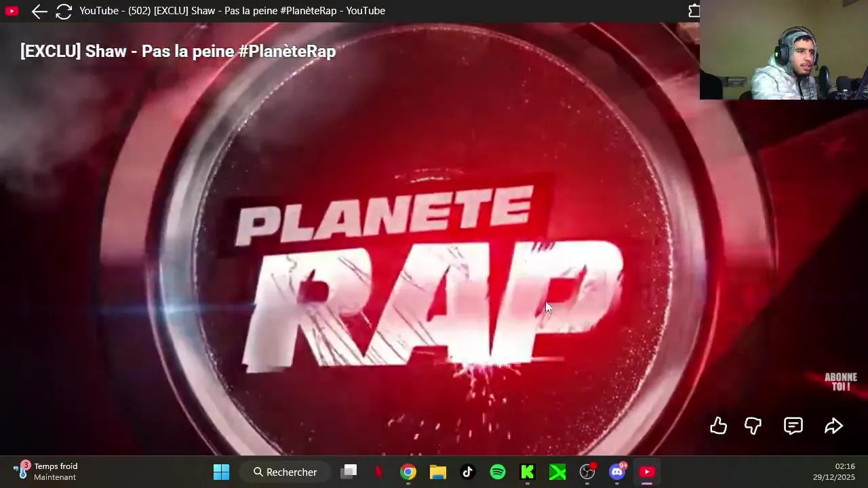This screenshot has width=868, height=488.
Task: Switch to OBS Studio in taskbar
Action: click(587, 472)
